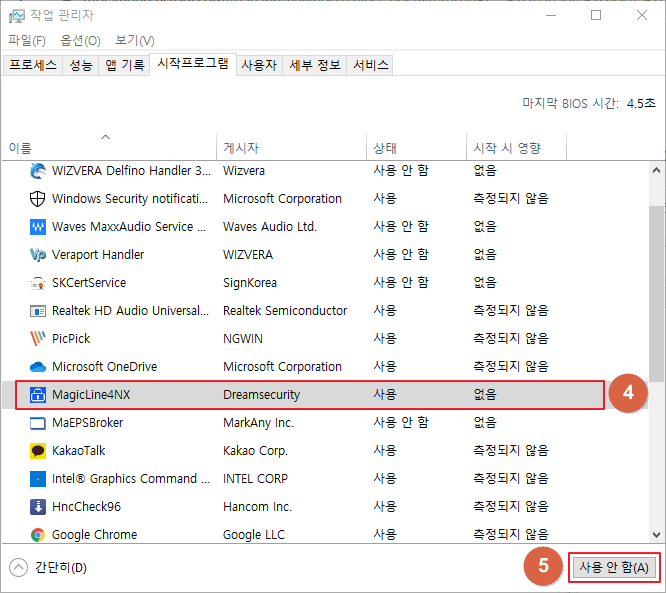This screenshot has height=593, width=666.
Task: Switch to the 사용자 tab
Action: pos(259,65)
